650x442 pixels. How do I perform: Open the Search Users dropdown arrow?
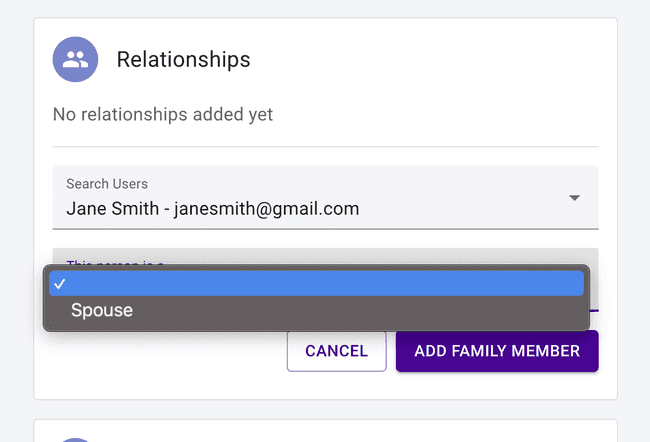coord(574,198)
